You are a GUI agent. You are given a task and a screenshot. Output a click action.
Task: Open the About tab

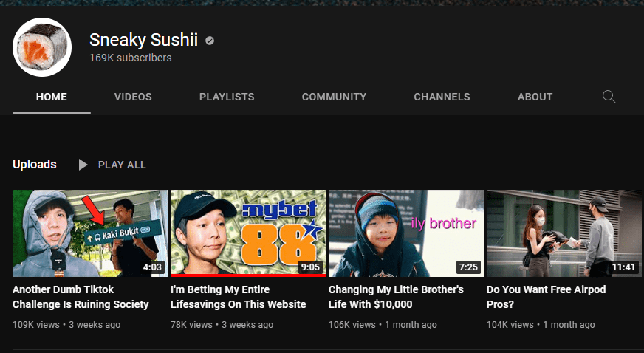[535, 97]
